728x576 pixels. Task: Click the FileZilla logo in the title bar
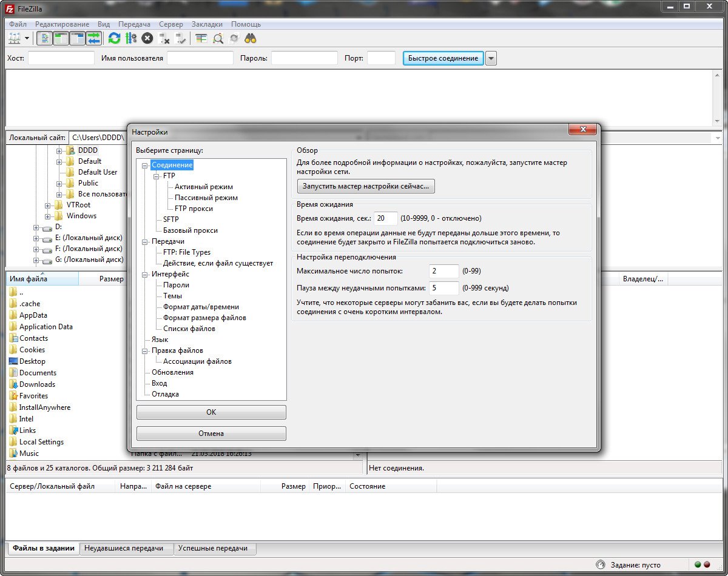coord(10,8)
